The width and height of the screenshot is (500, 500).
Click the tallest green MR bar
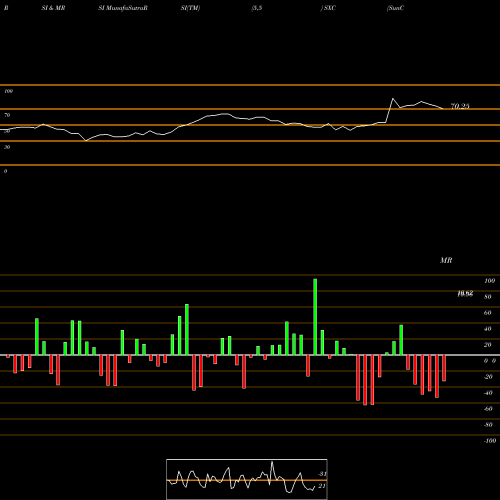(315, 317)
